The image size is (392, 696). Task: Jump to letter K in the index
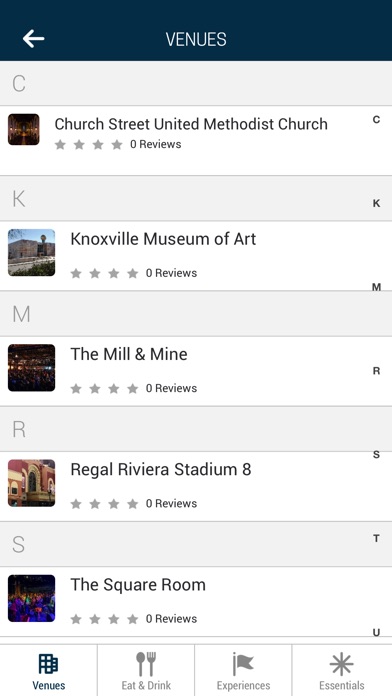pos(376,203)
